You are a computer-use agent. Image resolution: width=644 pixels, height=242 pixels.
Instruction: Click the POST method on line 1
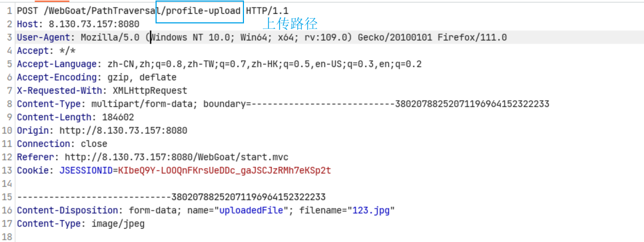click(27, 11)
